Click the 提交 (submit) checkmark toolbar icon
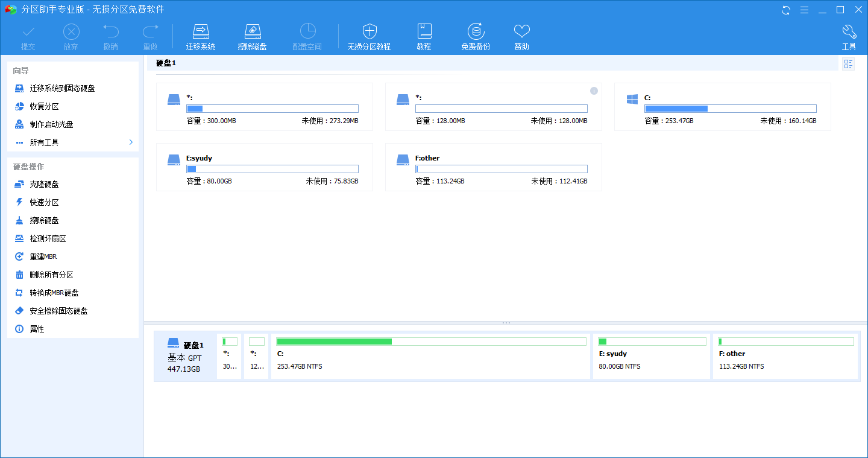The height and width of the screenshot is (458, 868). coord(28,32)
